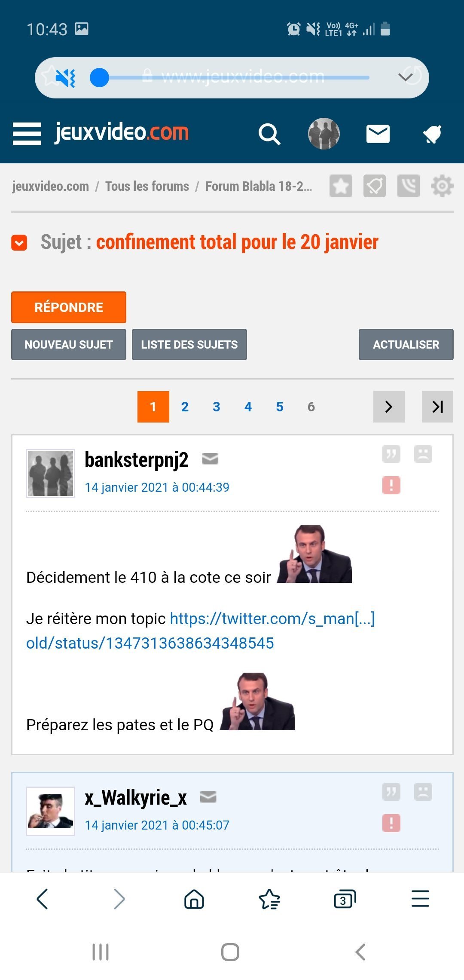The height and width of the screenshot is (980, 464).
Task: Open browser tabs showing 3
Action: tap(345, 899)
